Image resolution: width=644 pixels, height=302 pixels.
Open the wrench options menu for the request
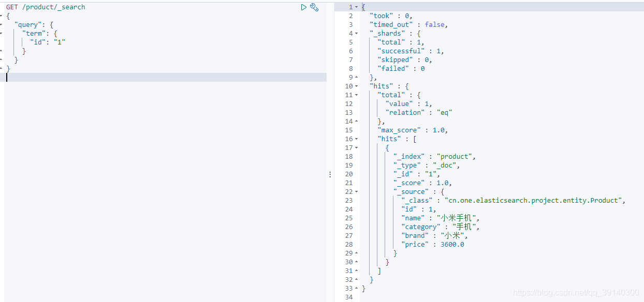314,7
